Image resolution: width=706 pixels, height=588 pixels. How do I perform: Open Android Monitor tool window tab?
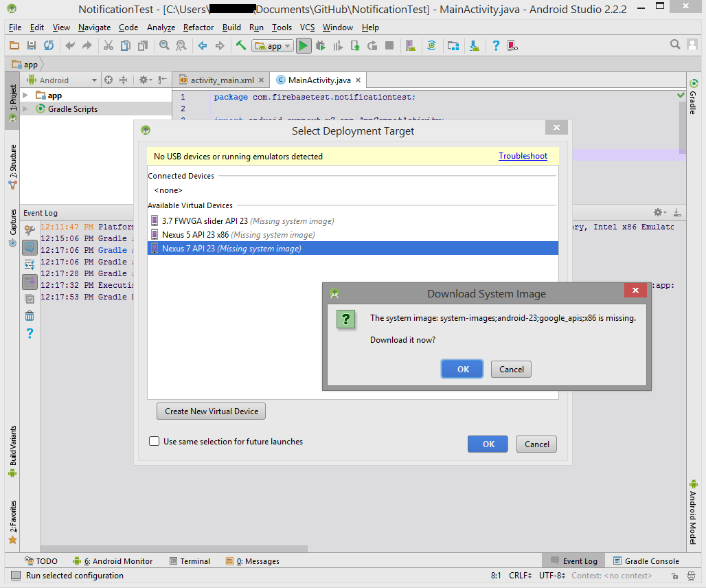(113, 561)
